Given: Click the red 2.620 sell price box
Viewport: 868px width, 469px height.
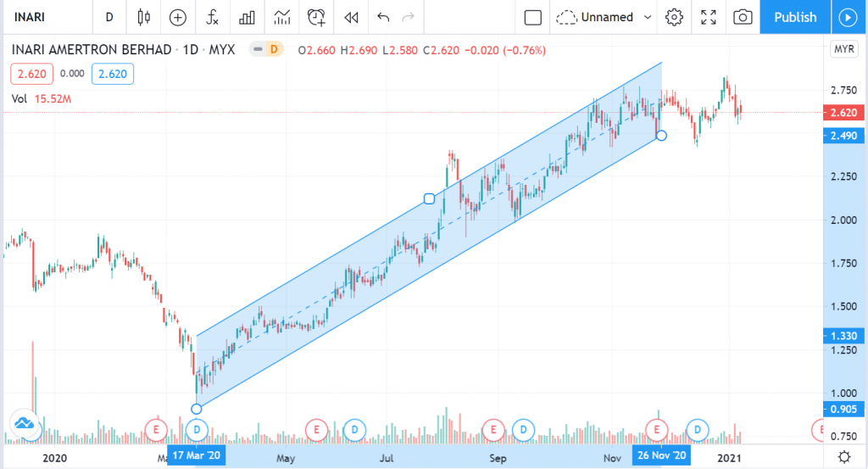Looking at the screenshot, I should click(x=31, y=74).
